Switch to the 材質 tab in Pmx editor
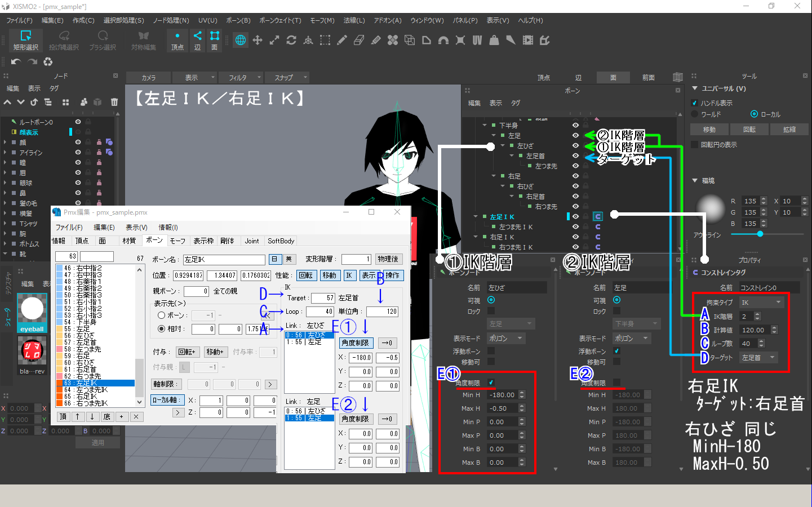Screen dimensions: 812x507 pos(129,241)
